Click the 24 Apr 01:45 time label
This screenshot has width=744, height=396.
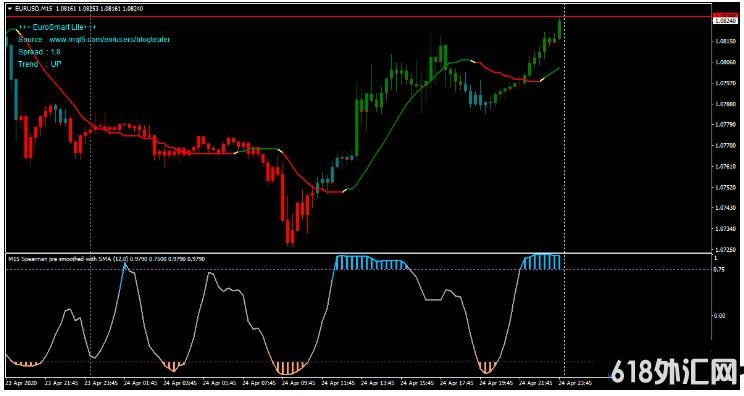click(140, 383)
